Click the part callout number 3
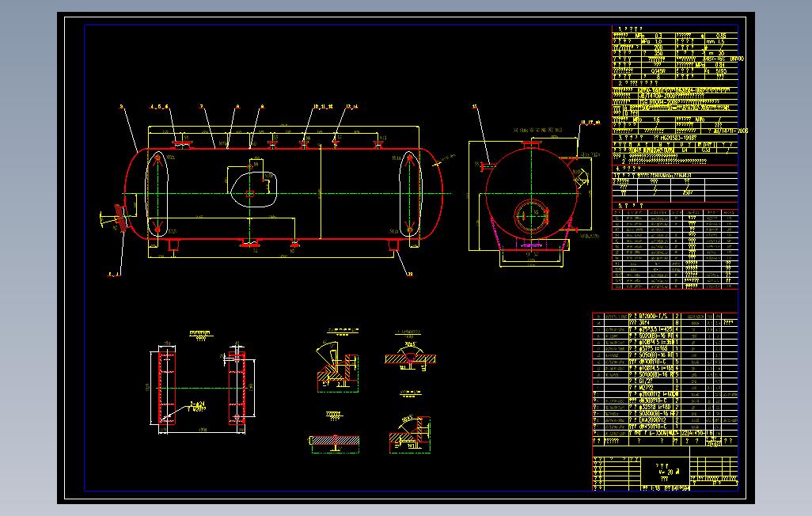Screen dimensions: 812x516 pyautogui.click(x=122, y=107)
